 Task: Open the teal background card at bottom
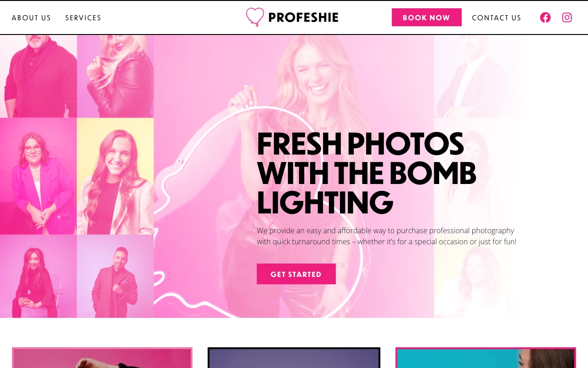tap(486, 358)
